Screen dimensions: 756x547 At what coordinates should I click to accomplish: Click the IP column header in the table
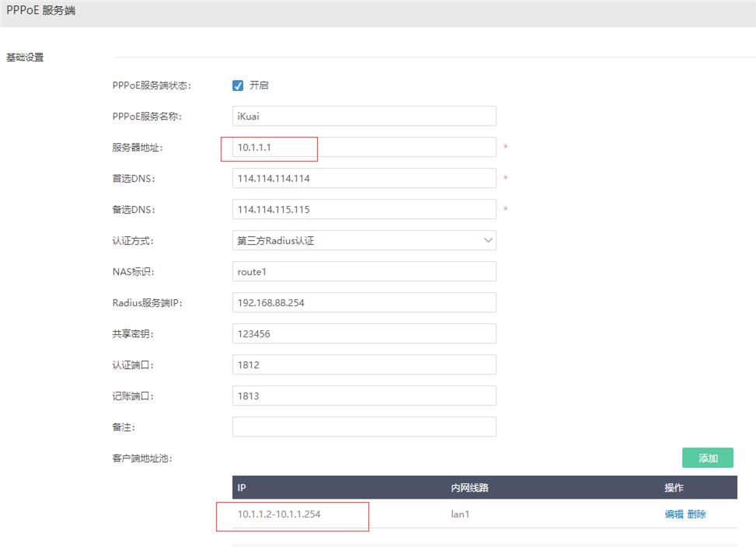click(x=242, y=488)
